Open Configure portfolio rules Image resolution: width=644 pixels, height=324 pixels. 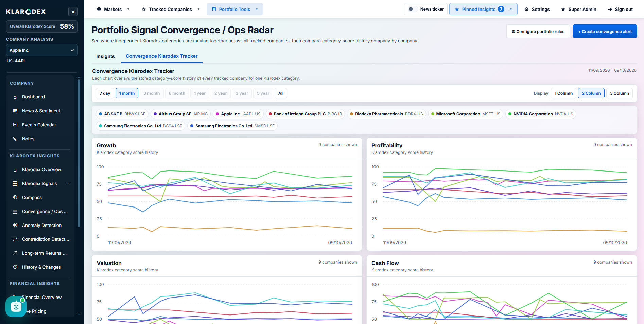538,31
